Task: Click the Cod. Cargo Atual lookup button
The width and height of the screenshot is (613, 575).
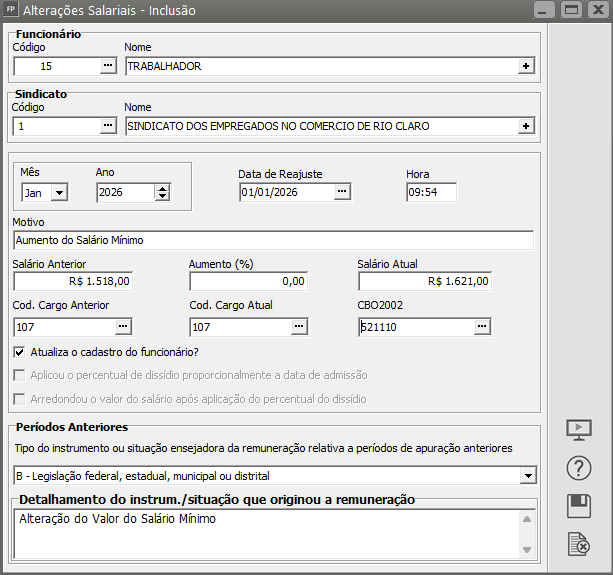Action: pos(298,326)
